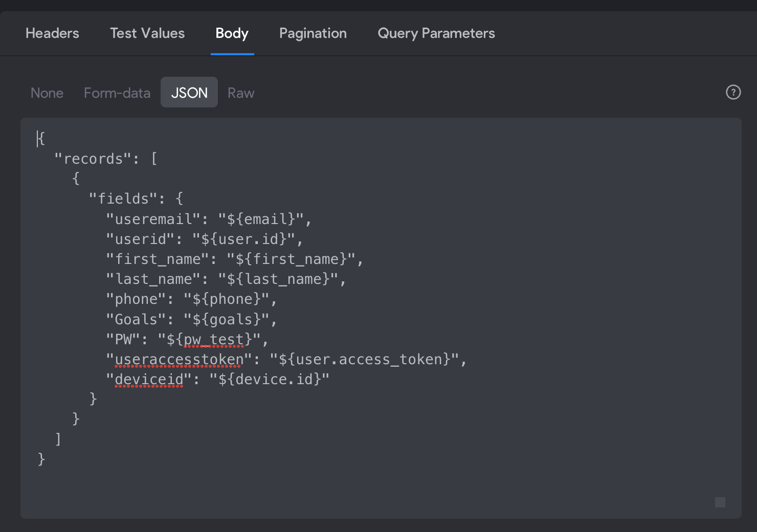The image size is (757, 532).
Task: Switch body type to Raw
Action: pyautogui.click(x=241, y=93)
